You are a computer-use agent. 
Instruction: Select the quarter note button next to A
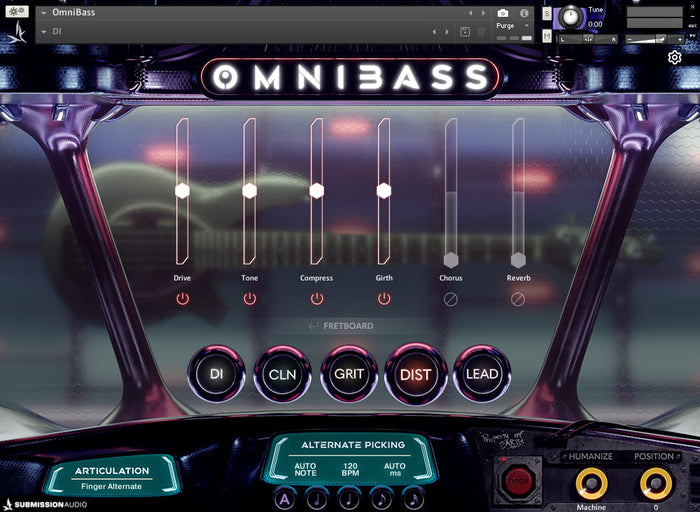point(317,499)
